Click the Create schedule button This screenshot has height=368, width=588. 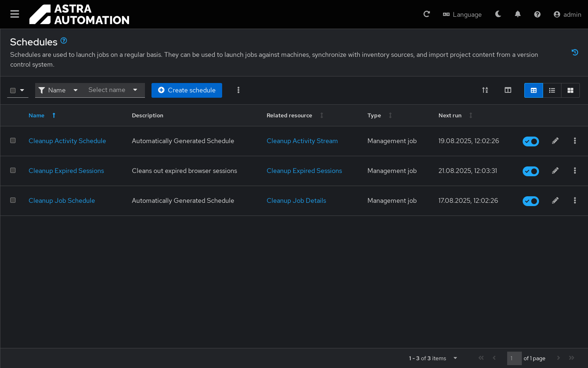point(187,90)
